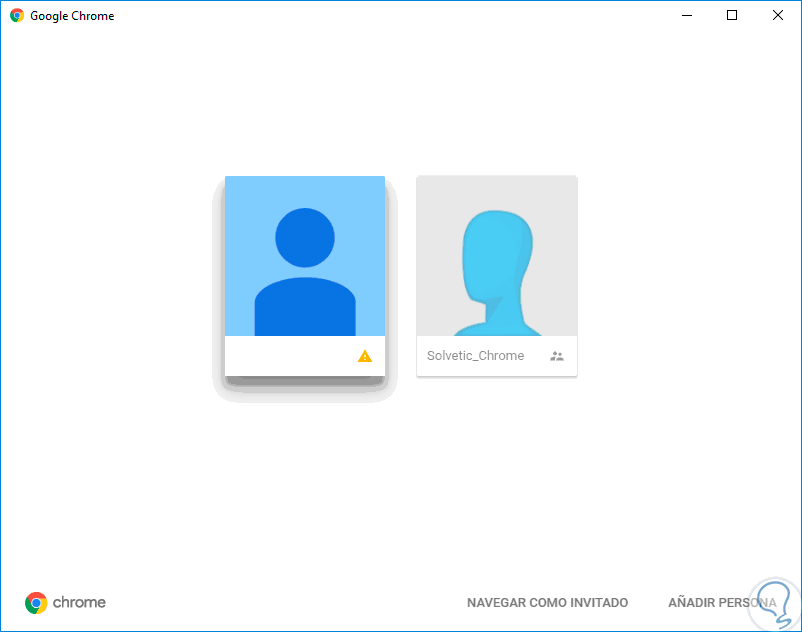Select the Solvetic_Chrome profile name

tap(475, 356)
